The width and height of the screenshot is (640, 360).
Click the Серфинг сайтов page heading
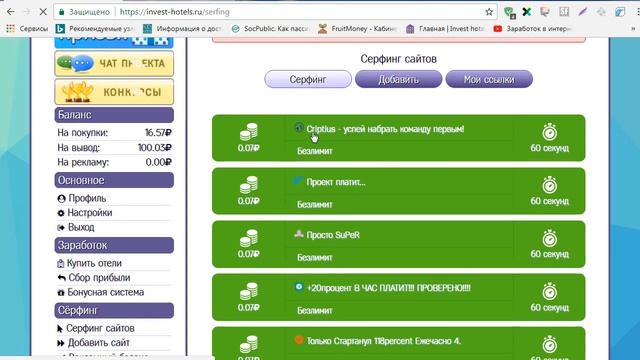398,59
